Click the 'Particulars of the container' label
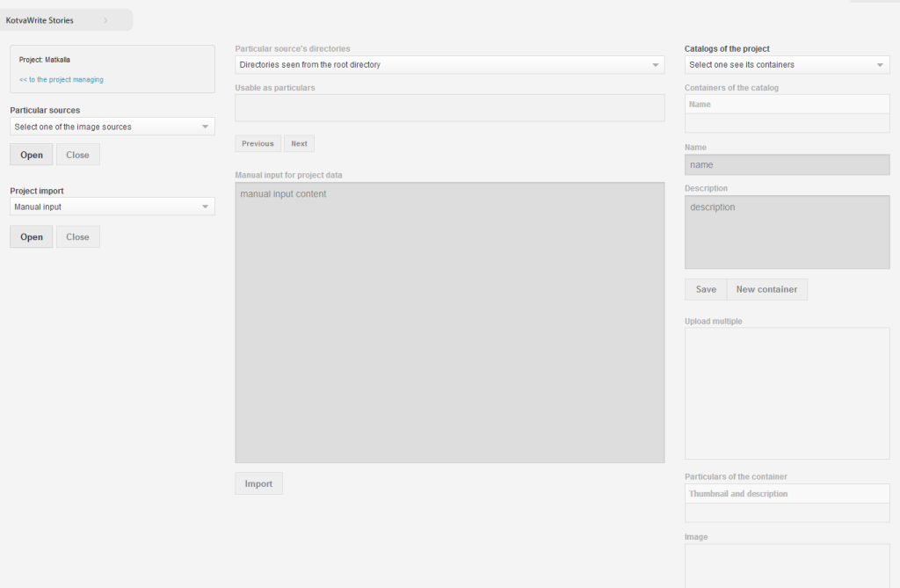 pyautogui.click(x=736, y=476)
